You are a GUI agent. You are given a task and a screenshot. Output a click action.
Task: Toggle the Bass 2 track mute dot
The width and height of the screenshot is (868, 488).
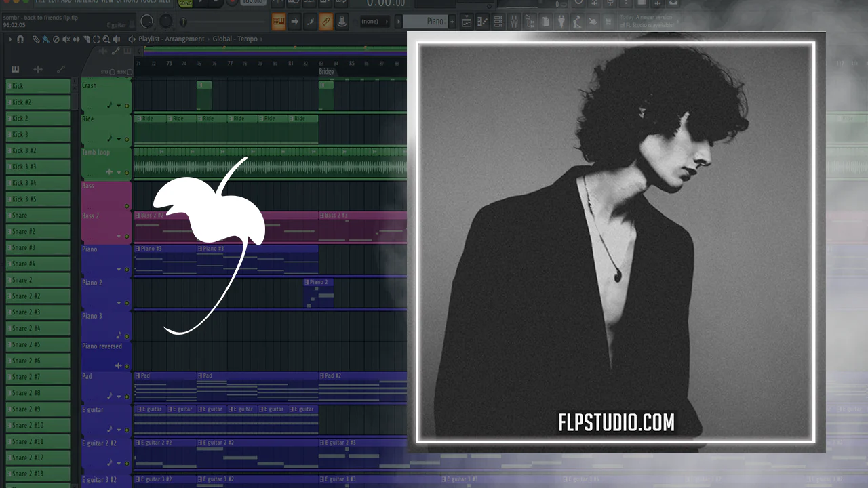click(127, 237)
